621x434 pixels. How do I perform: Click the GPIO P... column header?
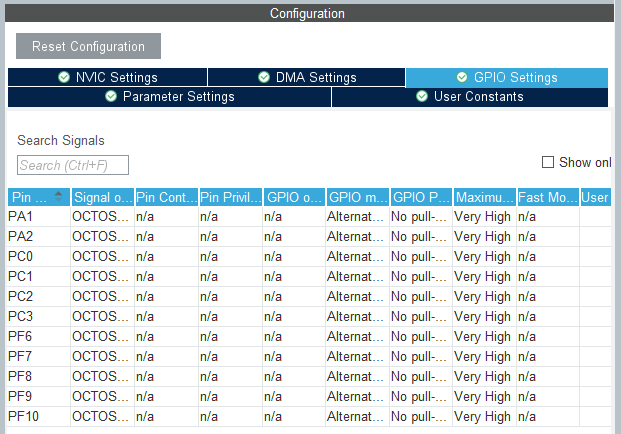tap(421, 197)
